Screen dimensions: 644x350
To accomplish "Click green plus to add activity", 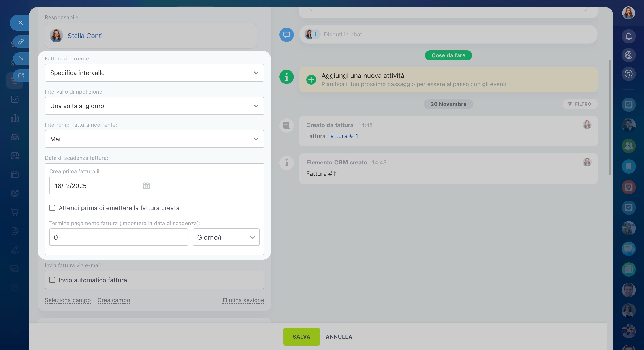I will coord(311,80).
